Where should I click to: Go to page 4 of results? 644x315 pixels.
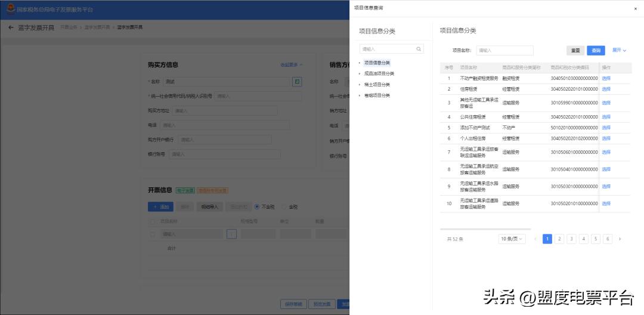coord(584,239)
